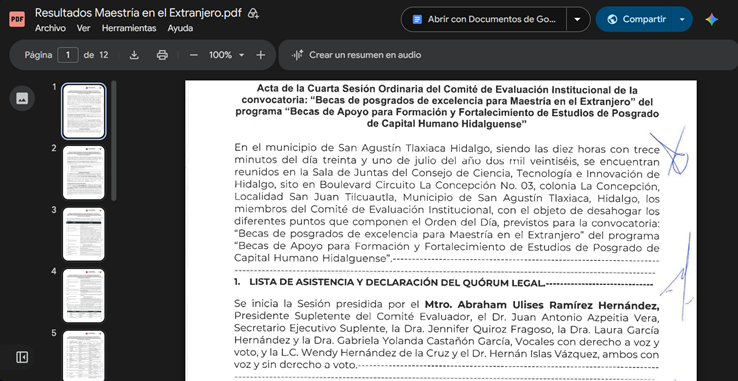Zoom out with the minus icon
Viewport: 738px width, 381px height.
click(193, 55)
